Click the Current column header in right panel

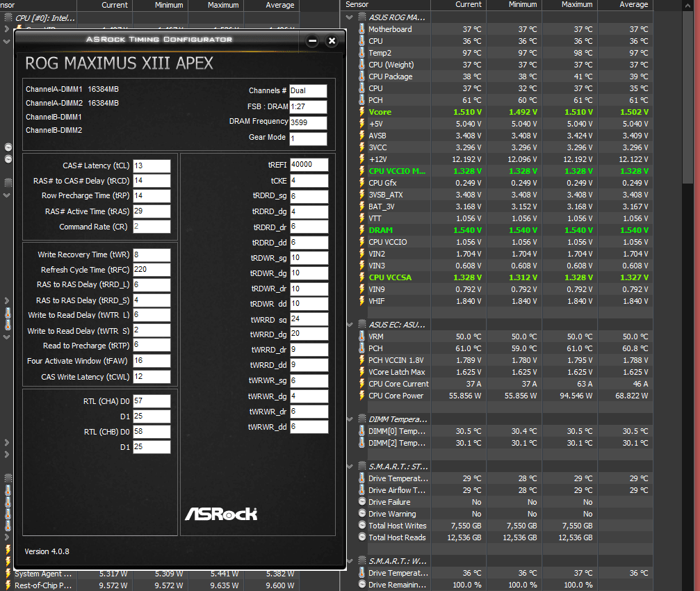tap(458, 5)
